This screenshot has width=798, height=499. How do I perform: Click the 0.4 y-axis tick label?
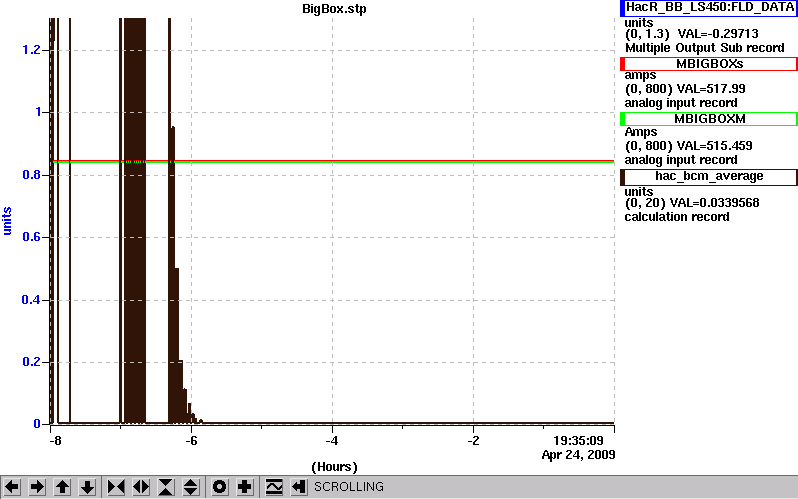[x=31, y=300]
